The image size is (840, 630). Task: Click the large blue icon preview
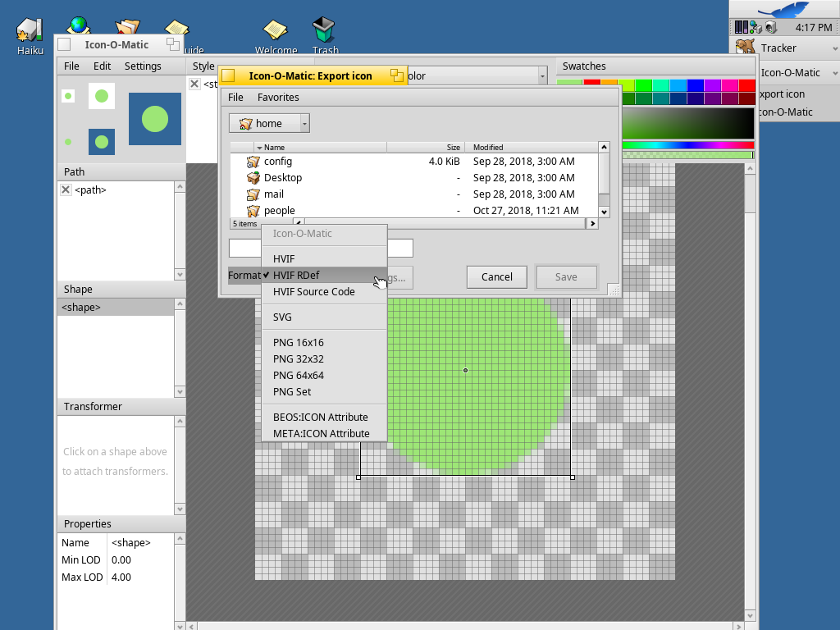(155, 119)
